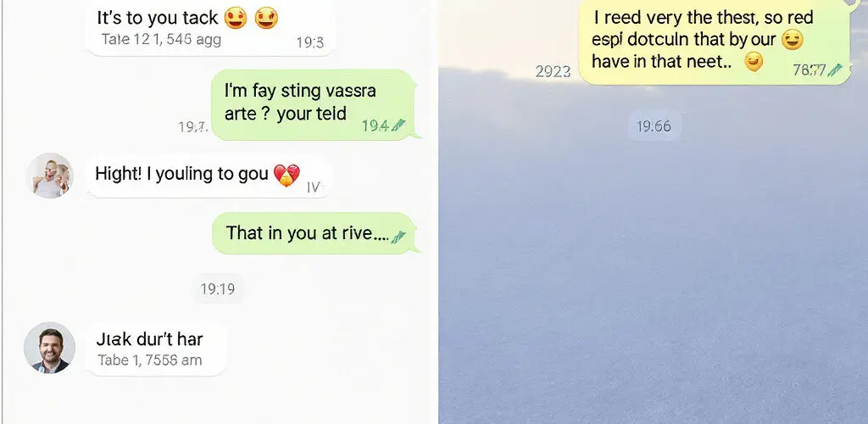Click the 19:19 time separator chip
868x424 pixels.
click(218, 288)
